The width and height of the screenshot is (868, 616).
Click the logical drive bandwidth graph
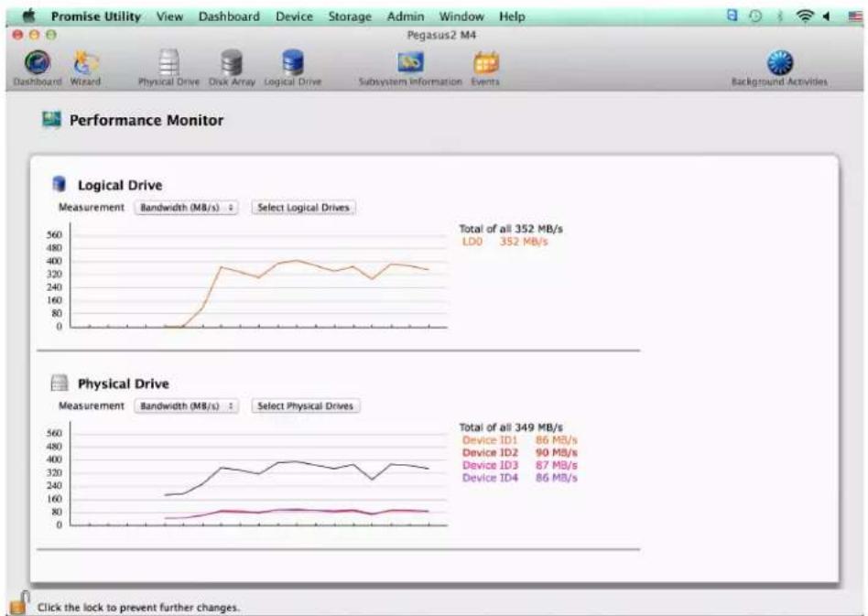pyautogui.click(x=258, y=276)
